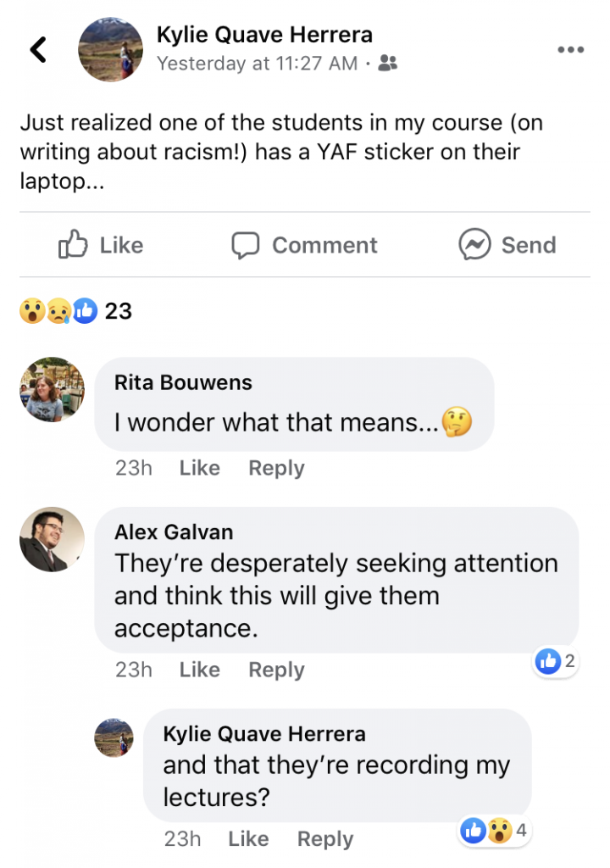This screenshot has width=610, height=868.
Task: Open the post's reaction emojis list
Action: (x=59, y=311)
